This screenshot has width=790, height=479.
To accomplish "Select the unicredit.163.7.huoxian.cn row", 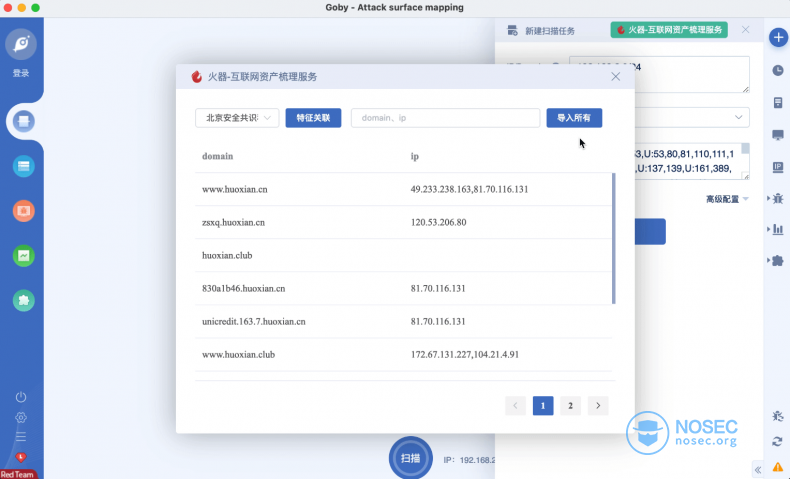I will [403, 321].
